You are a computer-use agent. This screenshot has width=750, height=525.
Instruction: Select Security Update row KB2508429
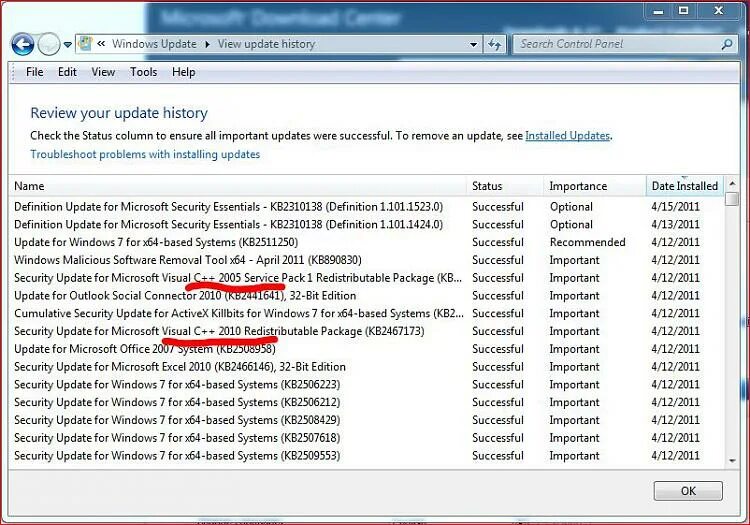[x=366, y=420]
